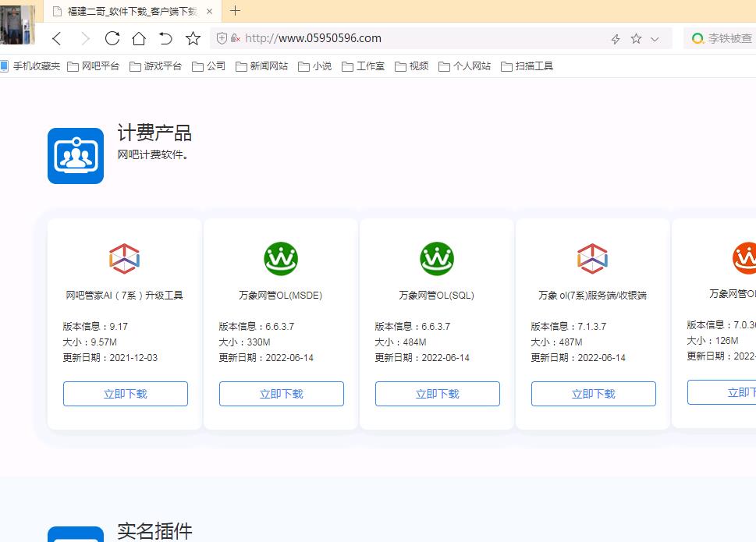This screenshot has width=756, height=542.
Task: Refresh the current page
Action: [112, 37]
